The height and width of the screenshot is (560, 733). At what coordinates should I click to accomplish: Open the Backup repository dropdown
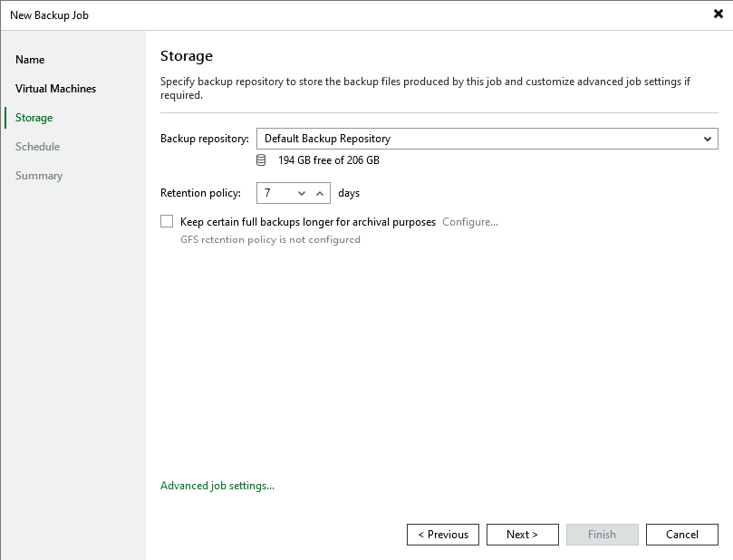487,139
